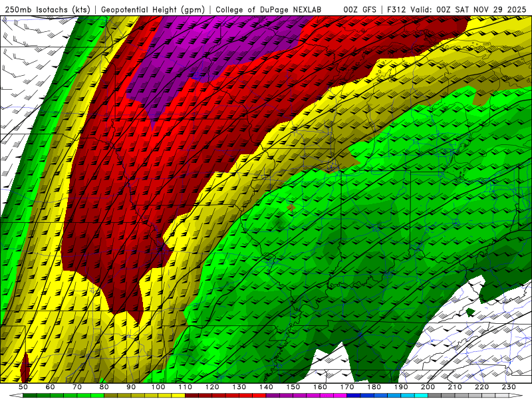
Task: Click the 150 label on the color scale
Action: [x=293, y=387]
